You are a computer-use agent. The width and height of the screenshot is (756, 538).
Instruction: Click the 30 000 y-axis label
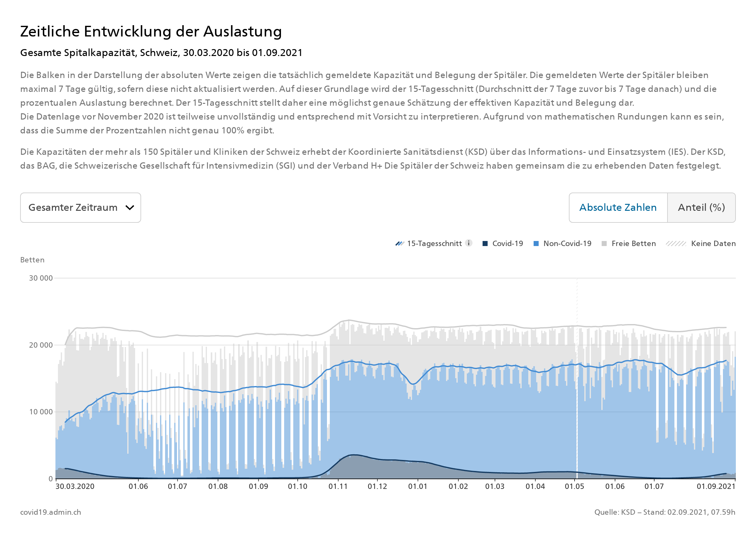(41, 278)
